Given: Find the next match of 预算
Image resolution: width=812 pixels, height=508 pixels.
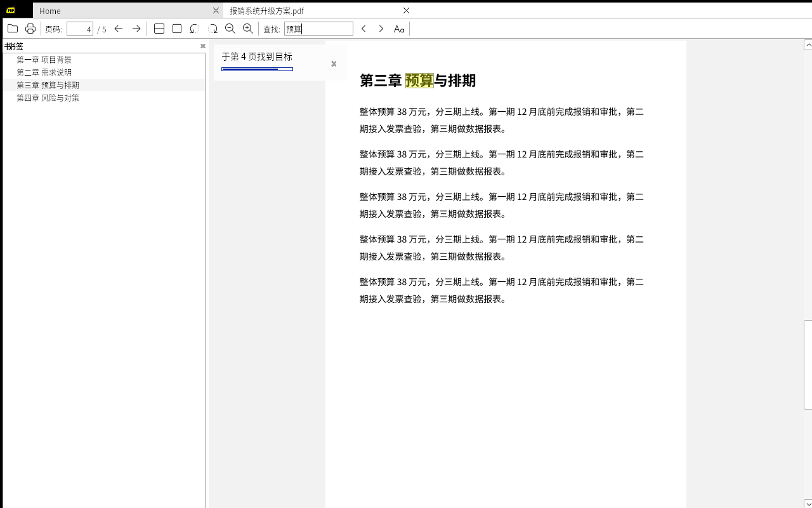Looking at the screenshot, I should click(x=381, y=29).
